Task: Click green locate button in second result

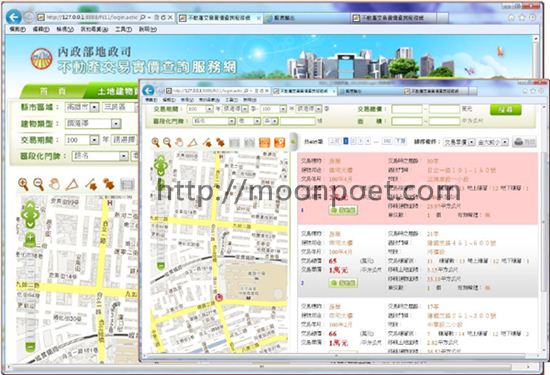Action: pyautogui.click(x=343, y=283)
